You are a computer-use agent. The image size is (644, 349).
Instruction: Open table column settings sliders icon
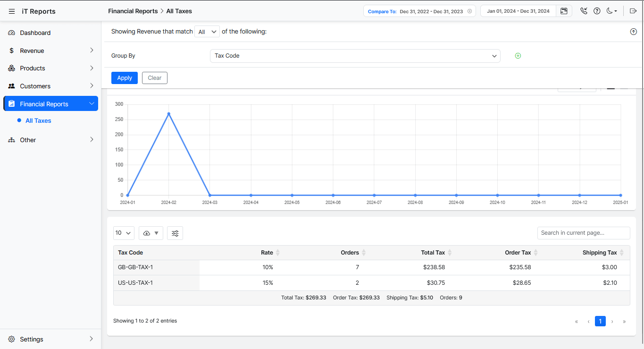pyautogui.click(x=175, y=233)
